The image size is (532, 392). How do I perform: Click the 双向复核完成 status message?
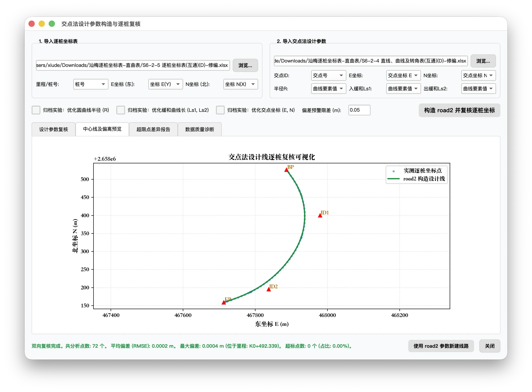(x=192, y=346)
